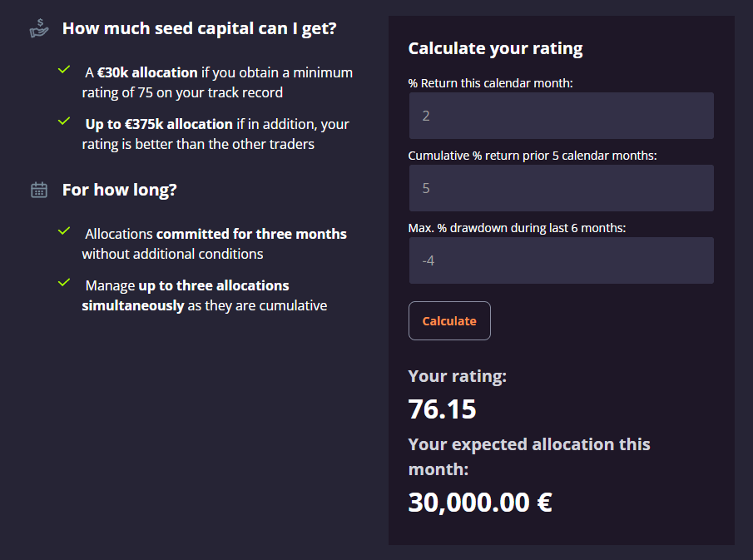Click the calendar icon beside "For how long?"

(x=39, y=190)
